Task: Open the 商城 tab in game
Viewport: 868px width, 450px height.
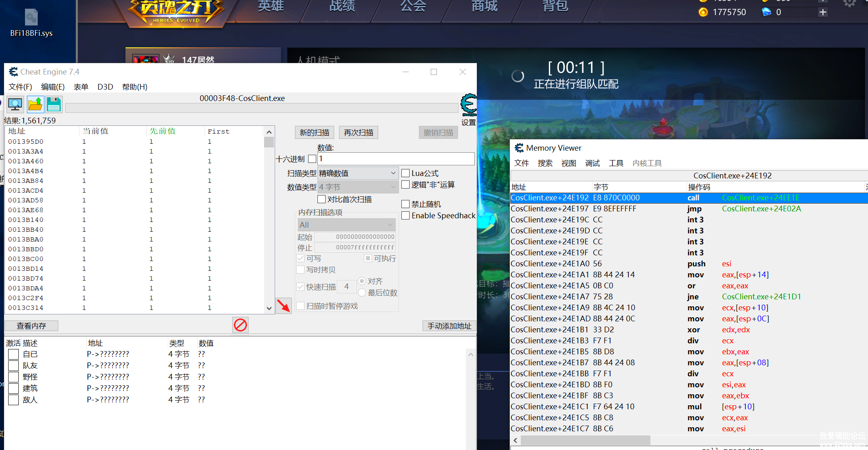Action: [x=485, y=6]
